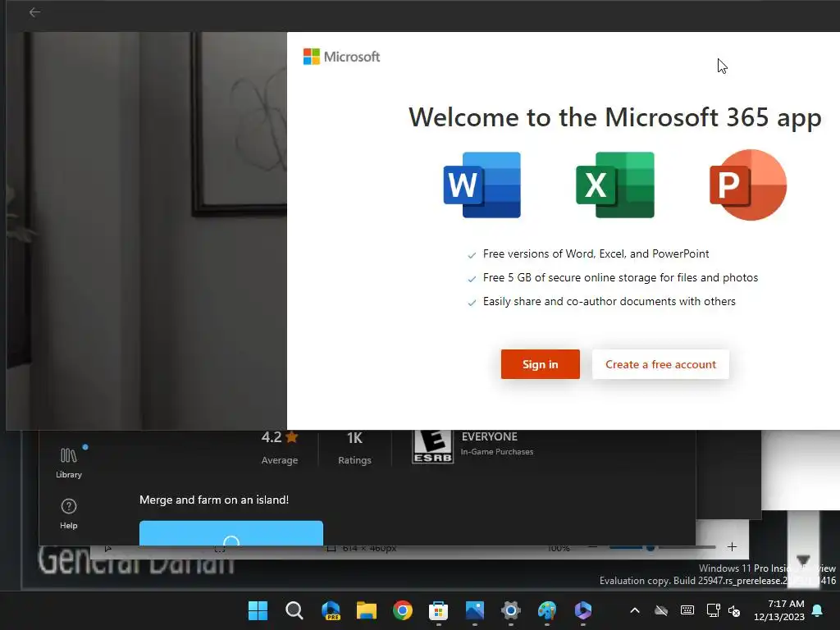Open Library in the Microsoft Store sidebar
This screenshot has height=630, width=840.
69,463
